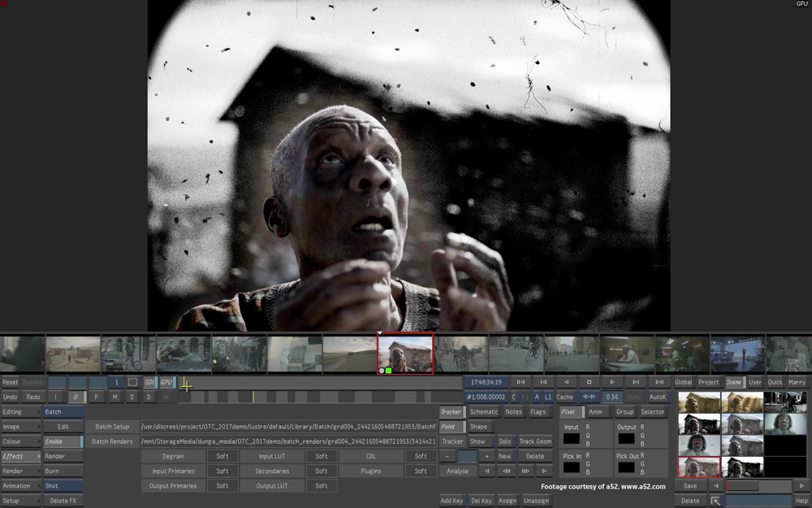Expand the Editing menu
The width and height of the screenshot is (812, 508).
click(x=20, y=412)
